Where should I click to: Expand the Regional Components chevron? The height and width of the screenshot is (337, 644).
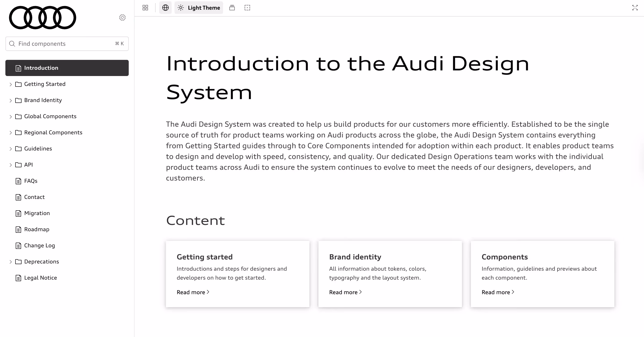click(11, 133)
